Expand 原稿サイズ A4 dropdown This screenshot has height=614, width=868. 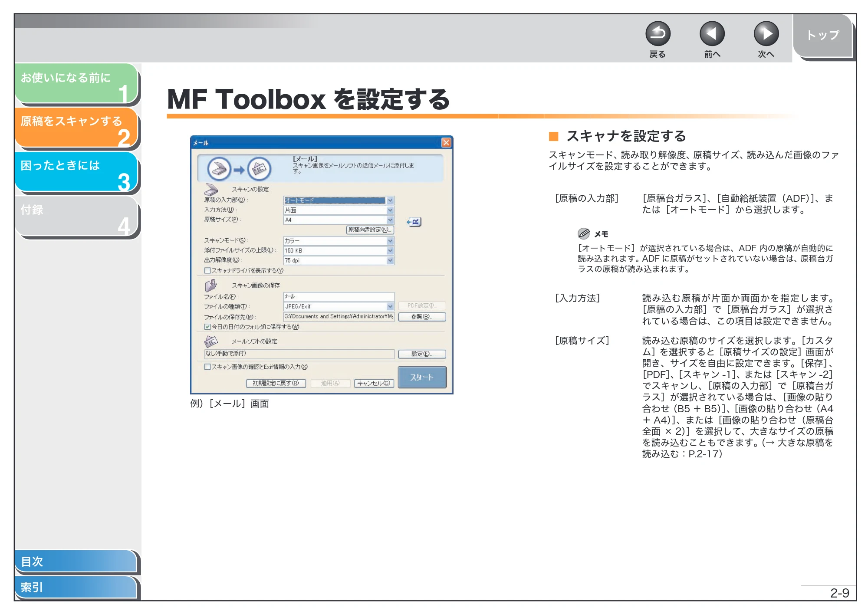[390, 220]
